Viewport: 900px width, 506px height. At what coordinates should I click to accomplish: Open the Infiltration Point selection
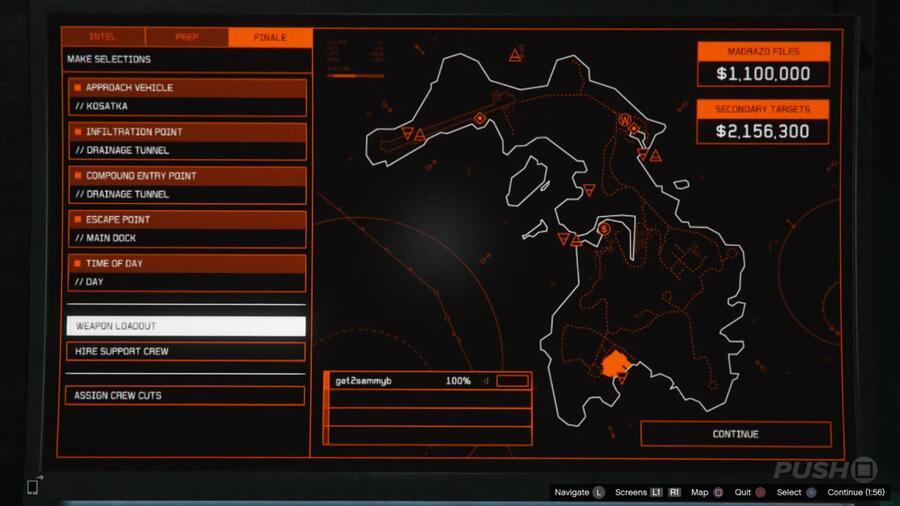[187, 141]
